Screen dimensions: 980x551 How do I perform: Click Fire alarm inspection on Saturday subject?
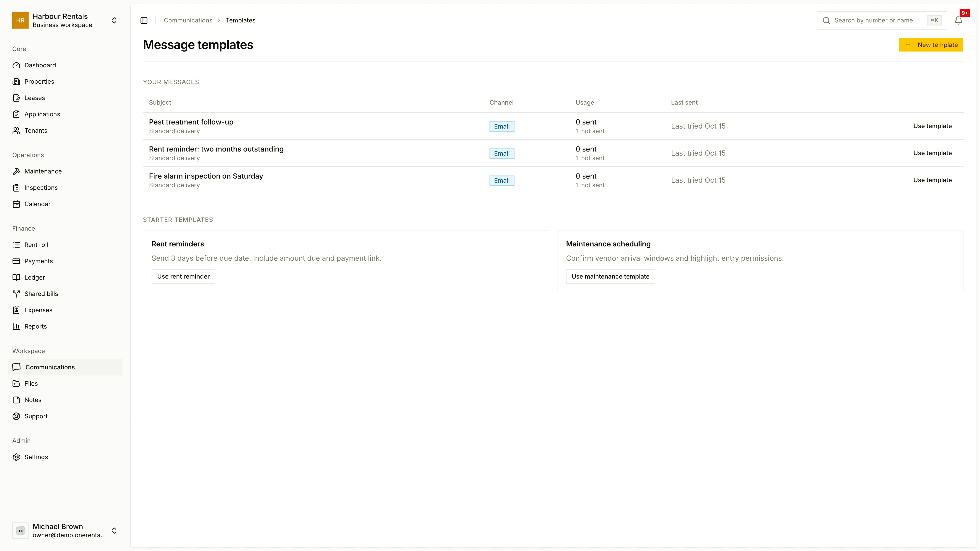pos(206,177)
